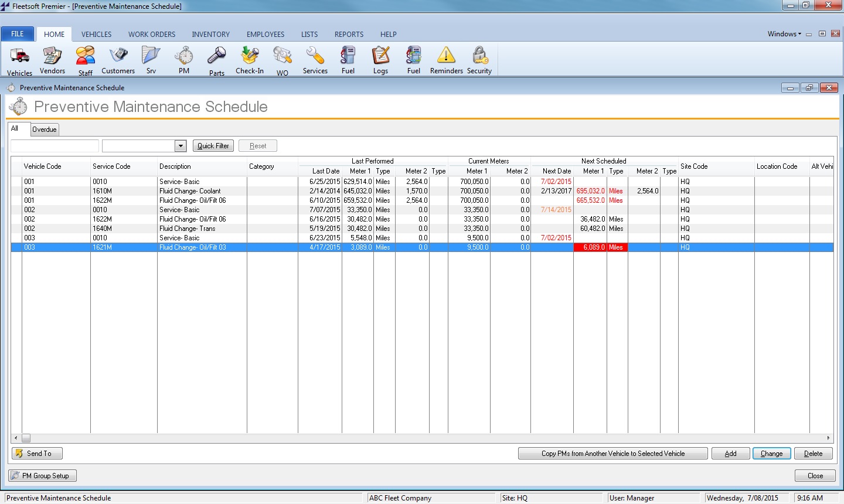Select the 'Fluid Change- Oil/Filt 03' row

pyautogui.click(x=422, y=247)
